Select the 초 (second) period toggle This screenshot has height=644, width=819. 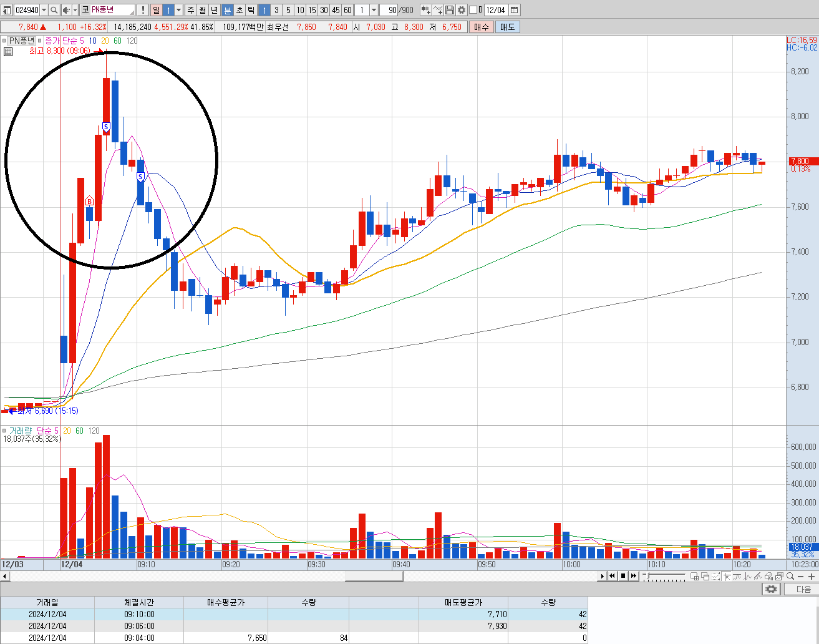(239, 10)
